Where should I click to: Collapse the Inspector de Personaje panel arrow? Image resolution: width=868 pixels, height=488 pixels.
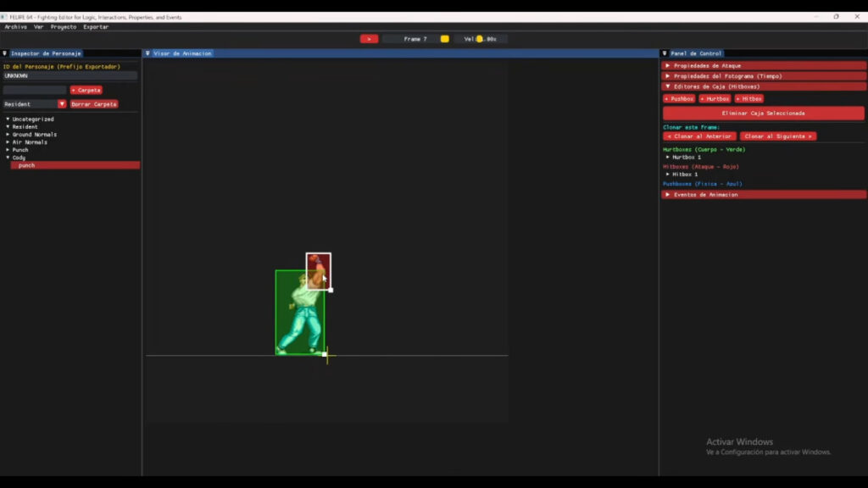click(4, 53)
